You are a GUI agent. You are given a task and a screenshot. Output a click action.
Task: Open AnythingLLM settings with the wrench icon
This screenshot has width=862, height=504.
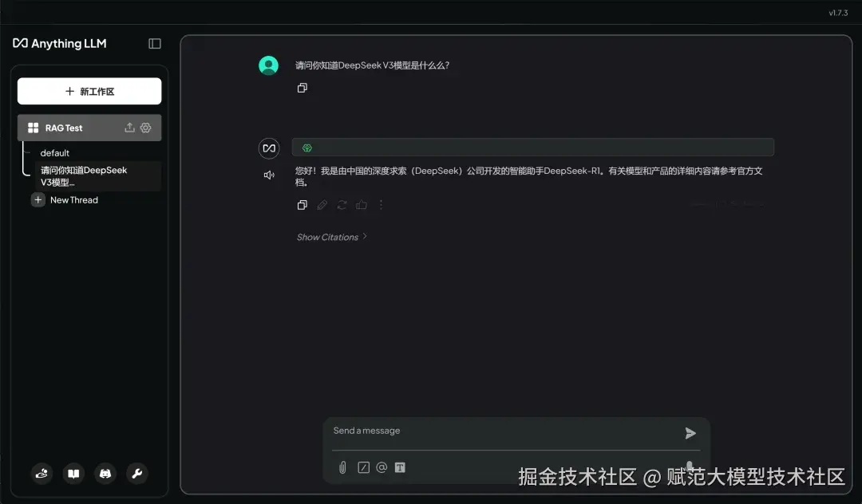(137, 474)
